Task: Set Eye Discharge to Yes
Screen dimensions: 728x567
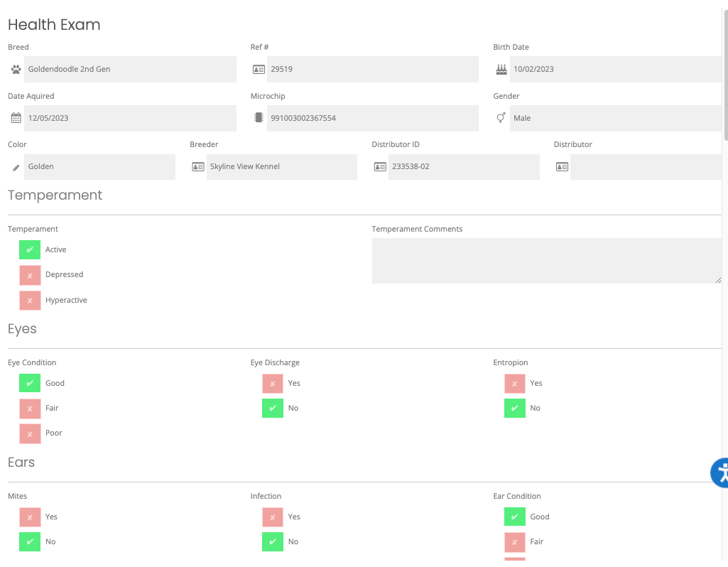Action: 273,384
